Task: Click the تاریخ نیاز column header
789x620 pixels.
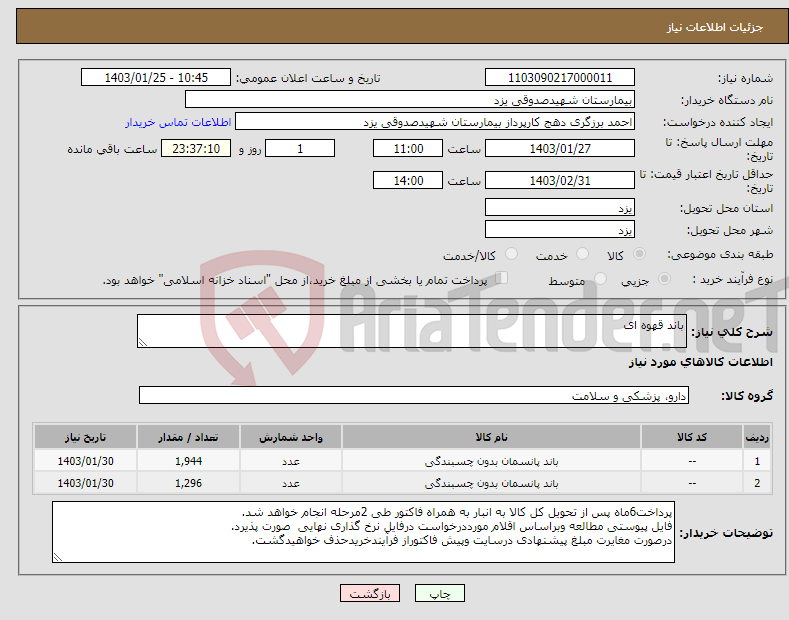Action: pos(86,437)
